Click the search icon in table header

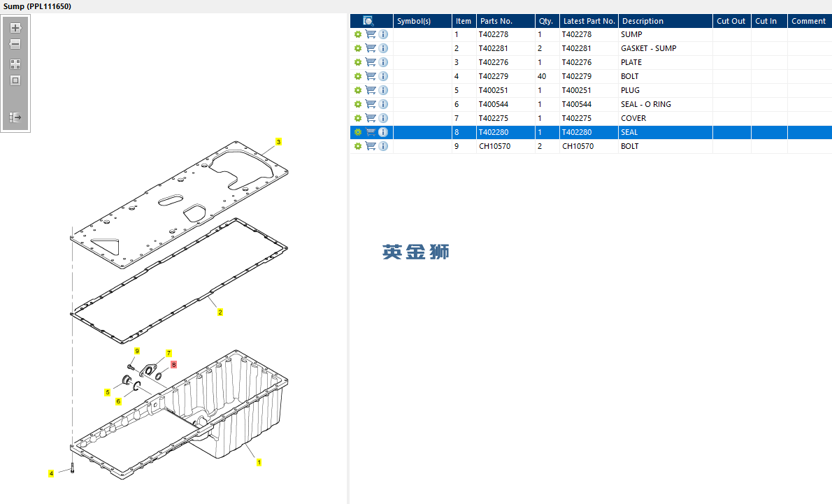(368, 21)
